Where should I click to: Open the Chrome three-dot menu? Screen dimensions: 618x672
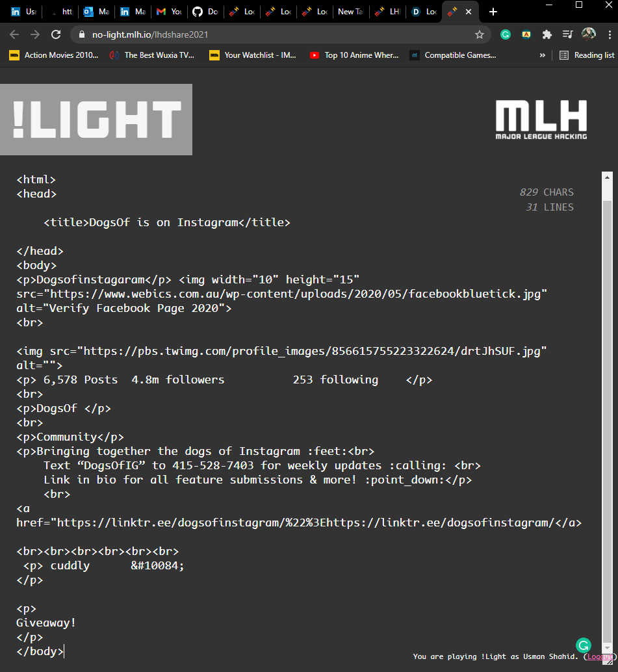click(x=610, y=34)
